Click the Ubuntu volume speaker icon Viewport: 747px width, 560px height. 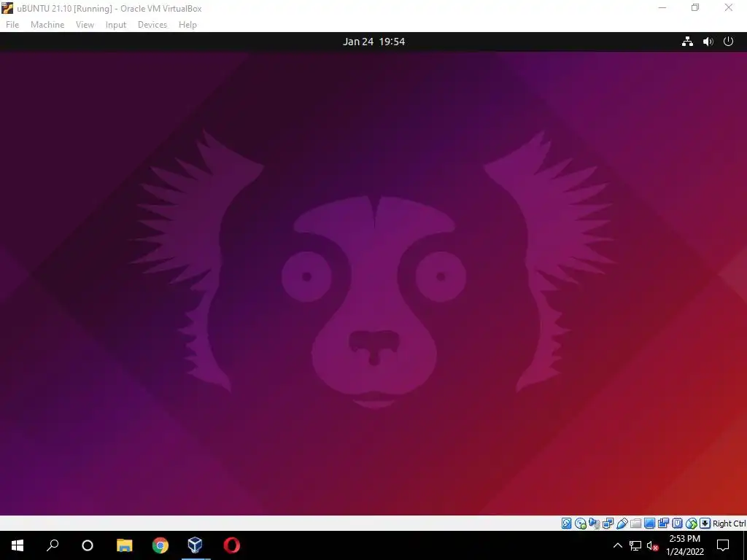tap(708, 42)
